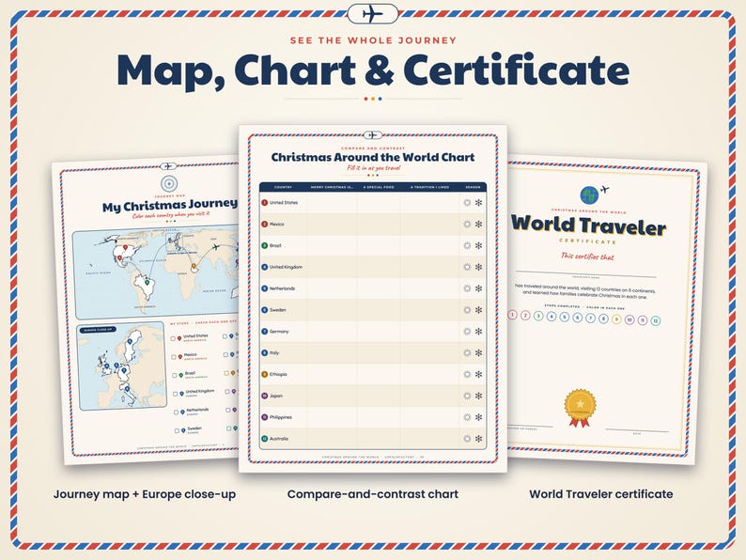Screen dimensions: 746x560
Task: Click the SEASON column header
Action: point(473,187)
